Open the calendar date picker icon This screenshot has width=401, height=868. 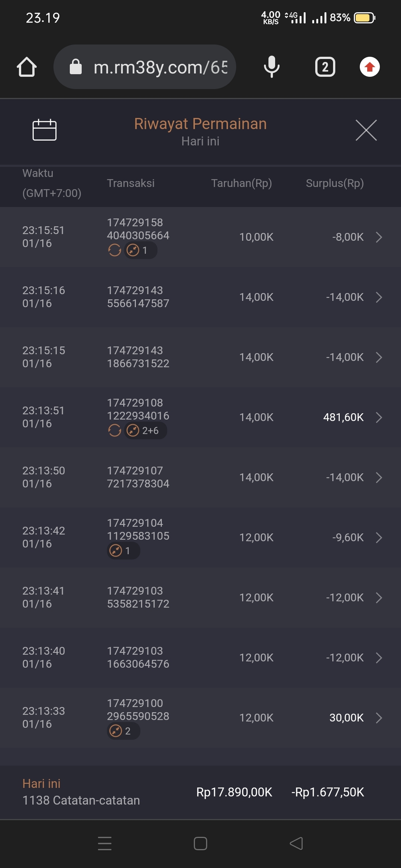(x=45, y=130)
